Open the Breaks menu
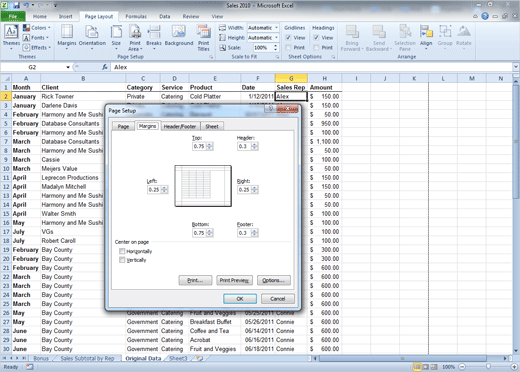The height and width of the screenshot is (372, 520). (x=154, y=37)
